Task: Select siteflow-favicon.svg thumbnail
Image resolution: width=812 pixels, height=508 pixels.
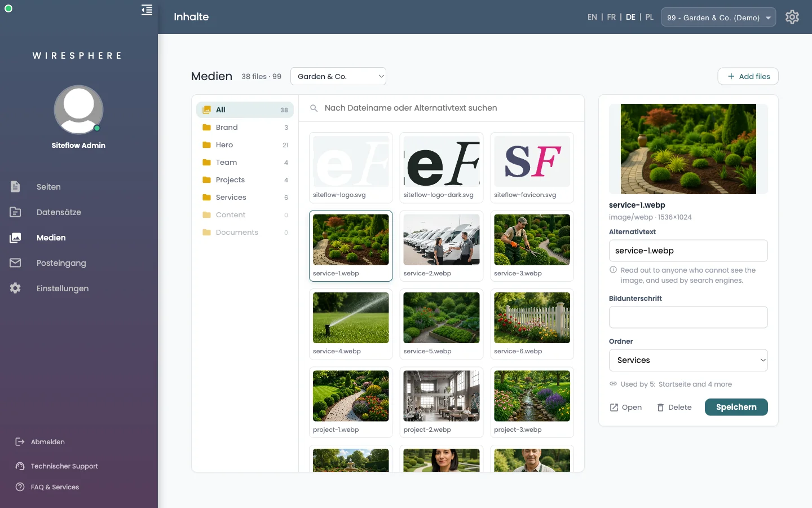Action: pyautogui.click(x=532, y=168)
